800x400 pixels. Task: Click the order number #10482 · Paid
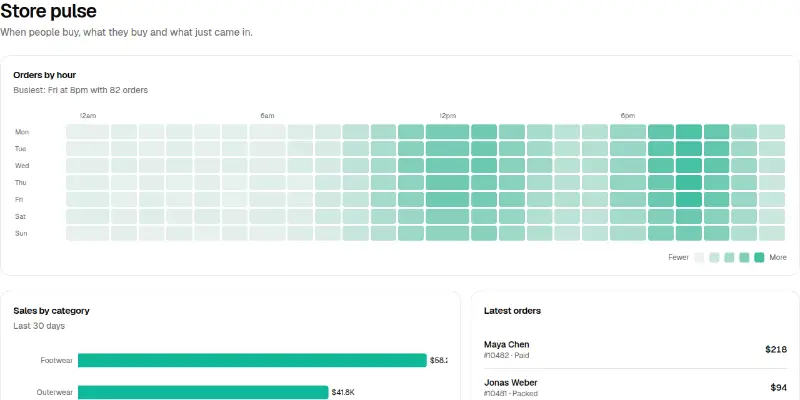[506, 356]
